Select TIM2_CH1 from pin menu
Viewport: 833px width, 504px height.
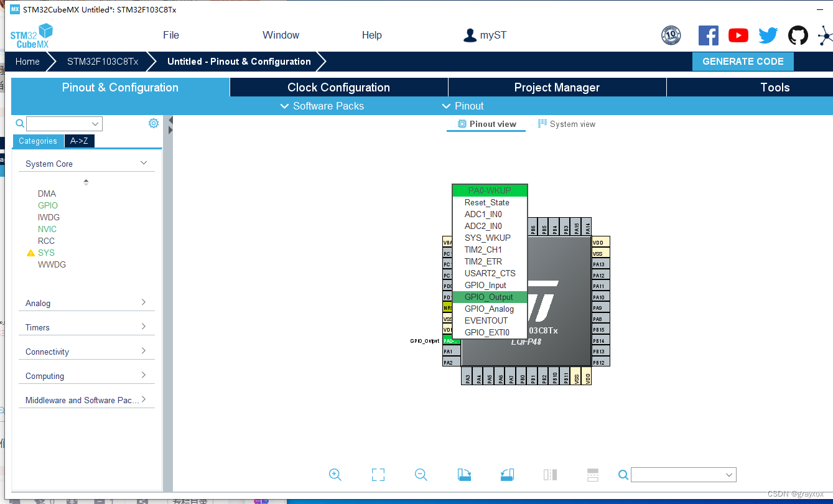click(490, 250)
